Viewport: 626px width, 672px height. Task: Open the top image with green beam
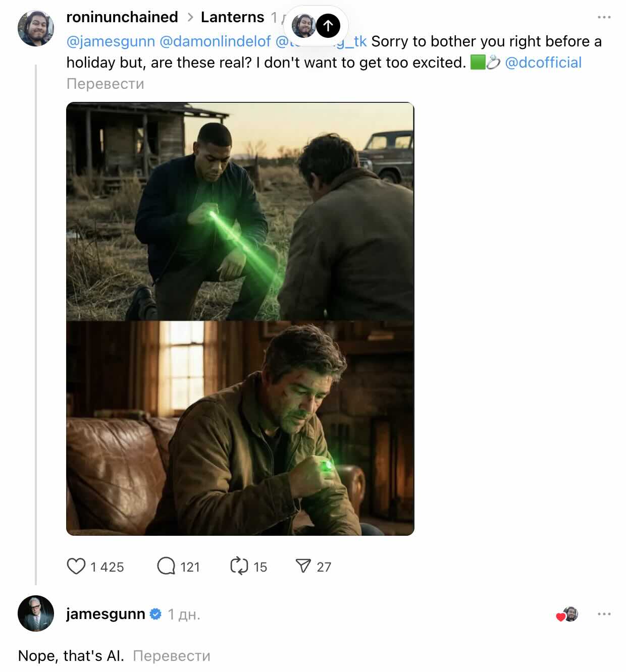click(x=240, y=212)
